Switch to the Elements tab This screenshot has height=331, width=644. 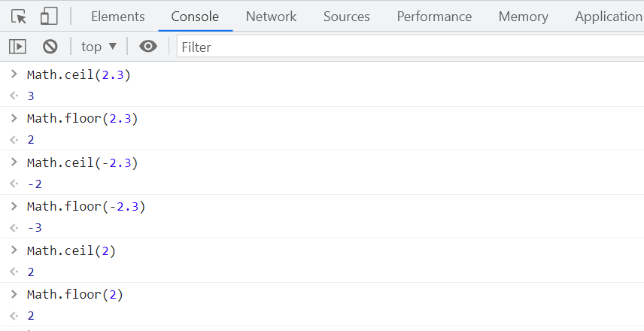[118, 17]
